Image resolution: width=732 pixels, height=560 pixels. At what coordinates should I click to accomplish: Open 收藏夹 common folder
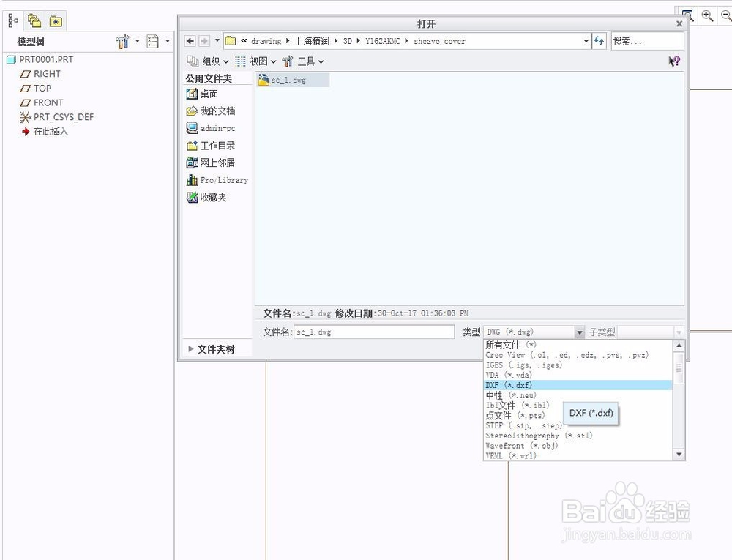point(206,198)
